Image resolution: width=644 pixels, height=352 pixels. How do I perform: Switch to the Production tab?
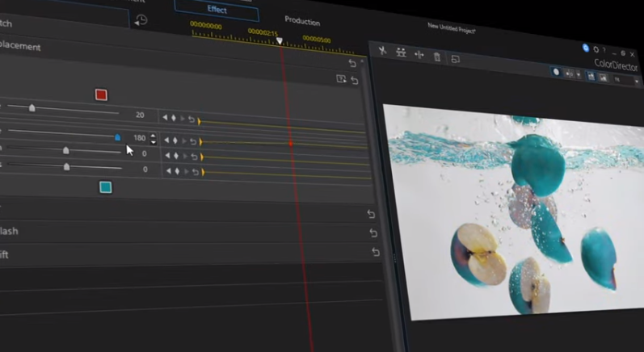point(302,21)
